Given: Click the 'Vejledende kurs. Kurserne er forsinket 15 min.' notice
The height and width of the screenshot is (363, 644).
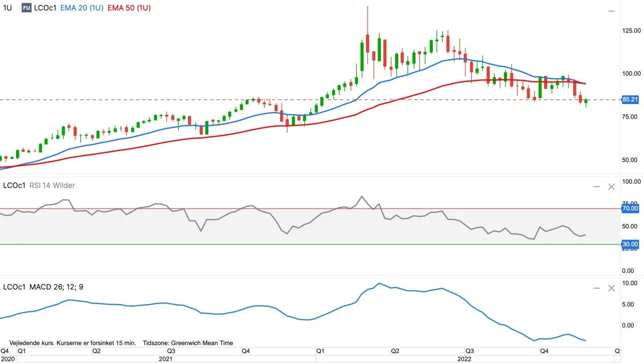Looking at the screenshot, I should point(73,343).
